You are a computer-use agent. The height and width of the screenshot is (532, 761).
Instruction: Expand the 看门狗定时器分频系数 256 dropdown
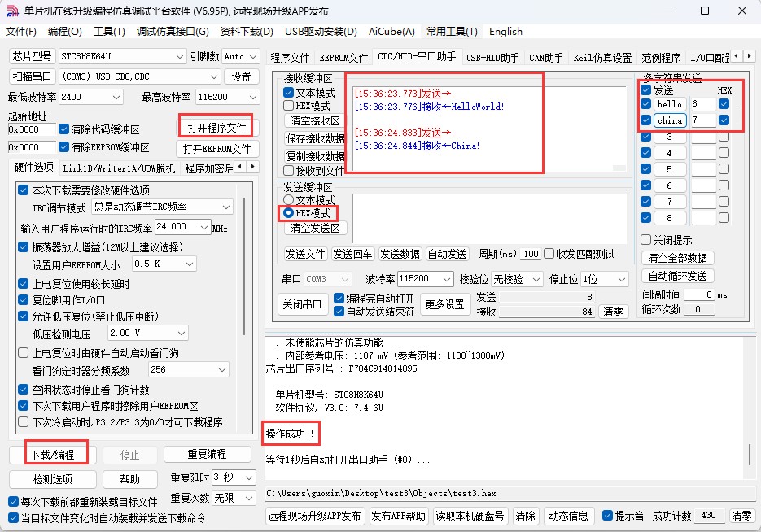point(222,370)
